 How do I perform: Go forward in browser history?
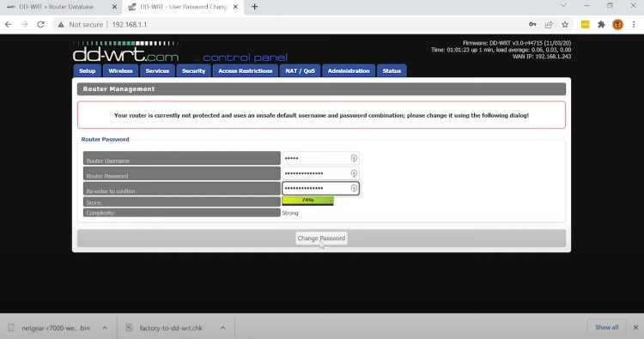coord(24,25)
